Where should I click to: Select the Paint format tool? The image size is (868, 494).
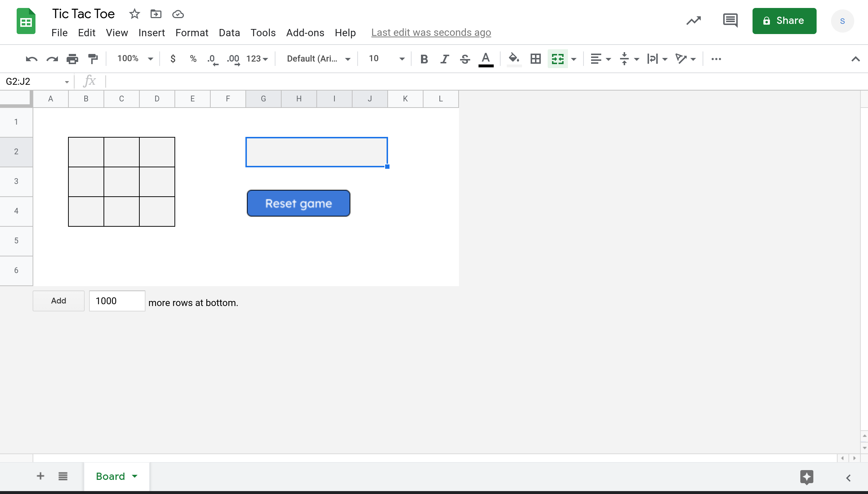(x=93, y=59)
